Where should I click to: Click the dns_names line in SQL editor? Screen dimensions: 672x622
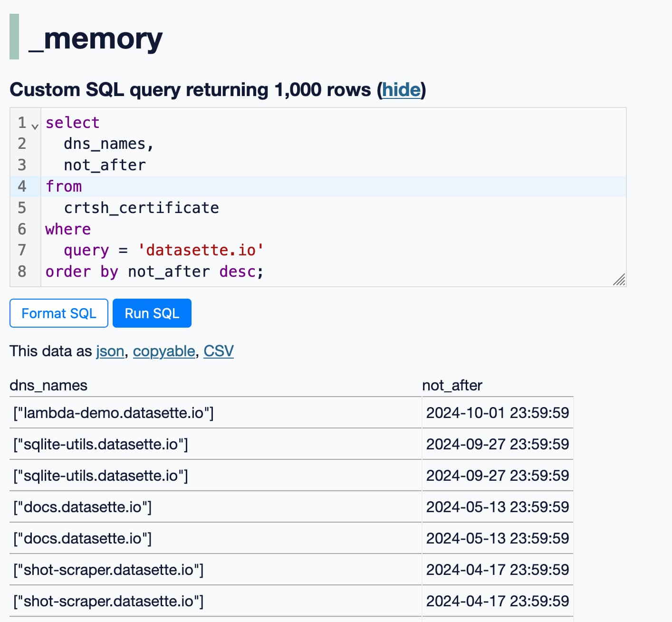click(109, 144)
